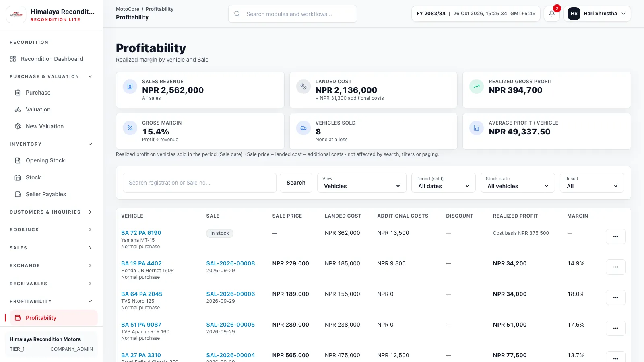Screen dimensions: 644x362
Task: Click the MotoCore breadcrumb
Action: click(128, 9)
